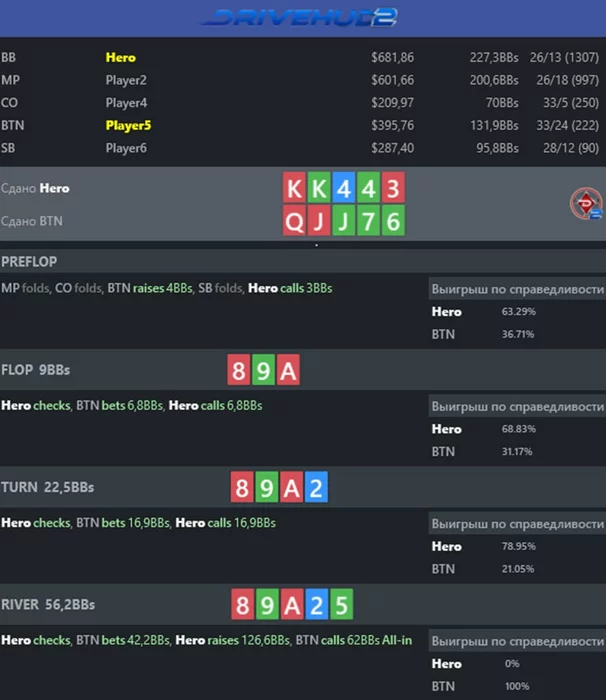Screen dimensions: 606x700
Task: Click the 95,8BBs stack value
Action: click(497, 148)
